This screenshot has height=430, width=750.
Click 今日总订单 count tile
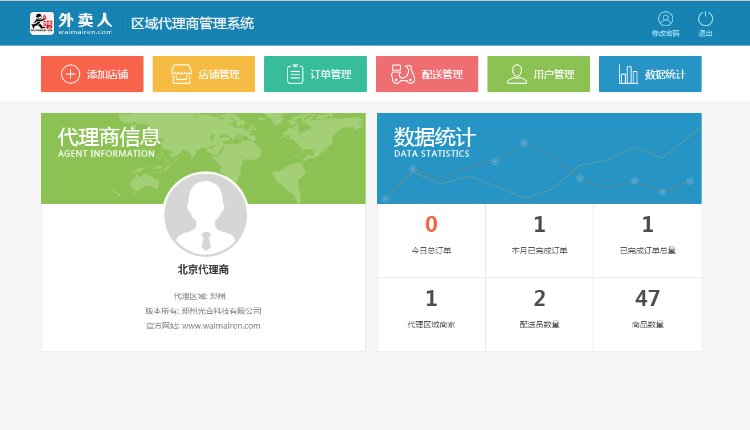pyautogui.click(x=431, y=240)
